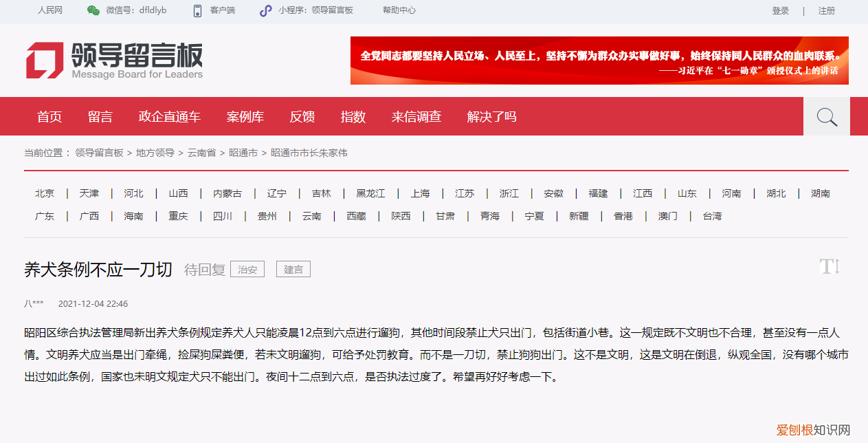Click the 注册 link

827,10
